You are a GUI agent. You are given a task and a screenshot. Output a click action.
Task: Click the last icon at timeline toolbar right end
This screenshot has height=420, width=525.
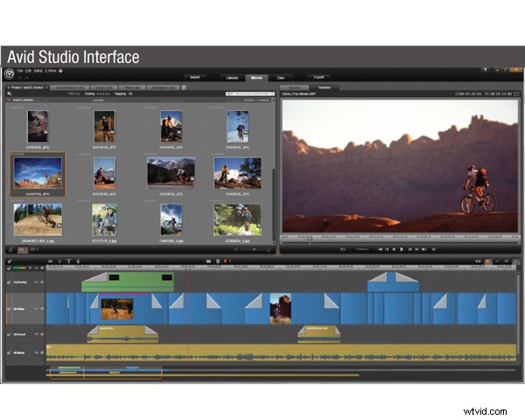(515, 262)
